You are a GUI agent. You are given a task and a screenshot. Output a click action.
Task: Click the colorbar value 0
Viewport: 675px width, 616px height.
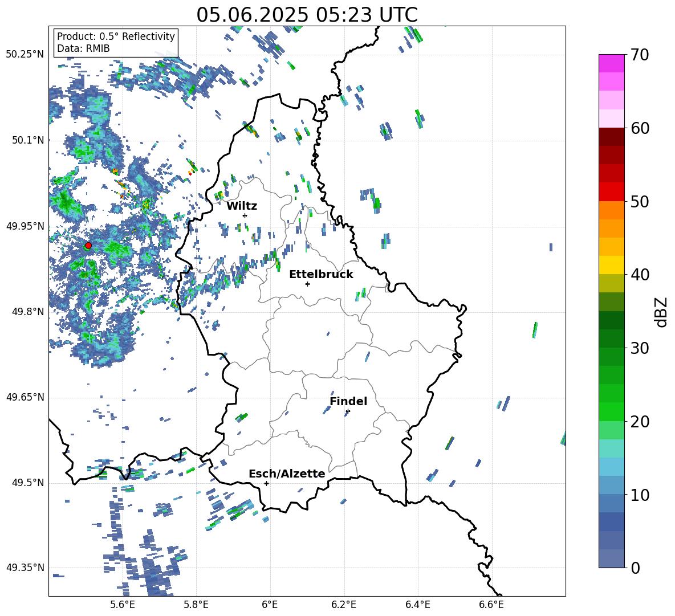(635, 568)
